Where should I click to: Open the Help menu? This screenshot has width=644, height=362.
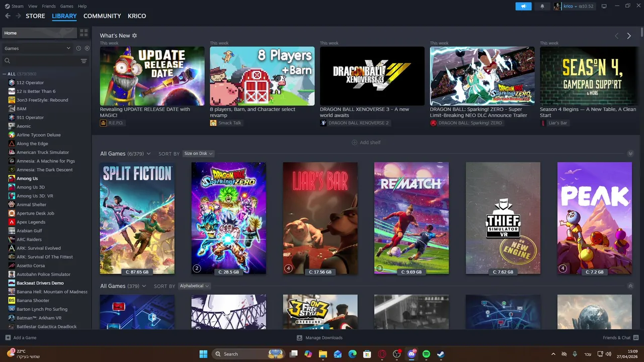tap(82, 6)
